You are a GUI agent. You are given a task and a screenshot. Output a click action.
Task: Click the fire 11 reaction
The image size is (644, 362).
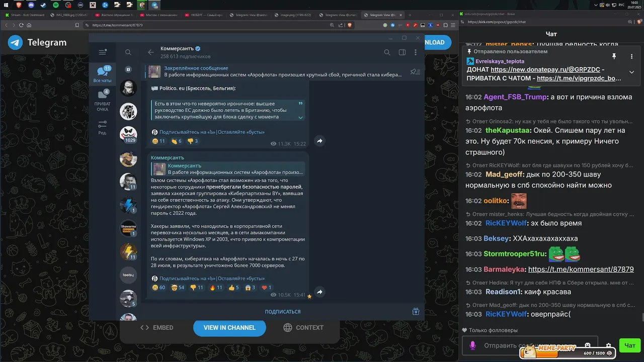coord(216,288)
